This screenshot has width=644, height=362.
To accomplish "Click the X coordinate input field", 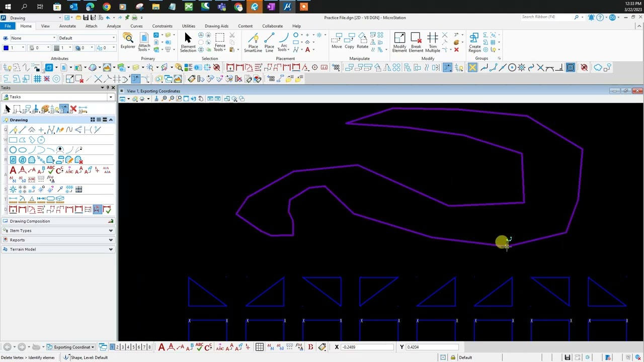I will 368,347.
